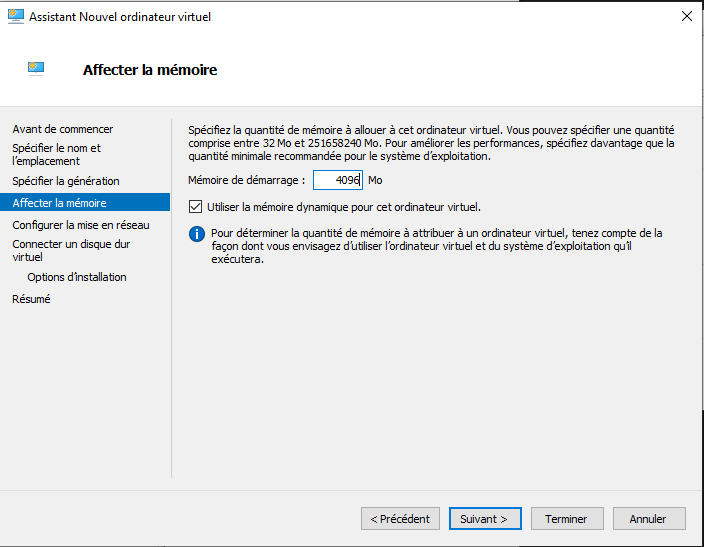Image resolution: width=704 pixels, height=547 pixels.
Task: Click the dynamic memory checkbox label text
Action: tap(344, 207)
